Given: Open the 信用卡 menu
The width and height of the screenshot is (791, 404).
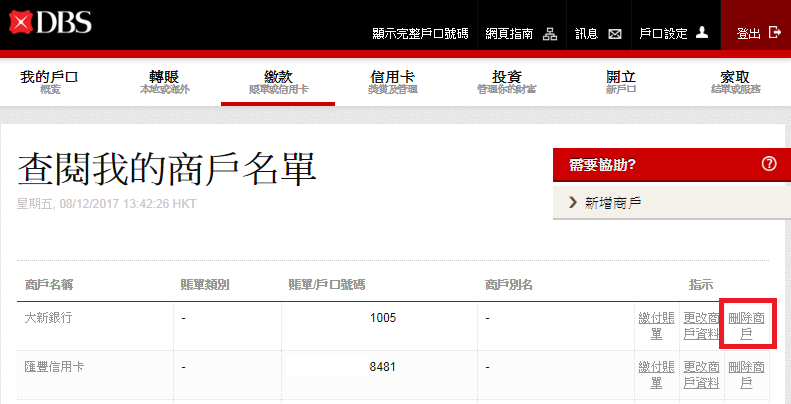Looking at the screenshot, I should 392,82.
